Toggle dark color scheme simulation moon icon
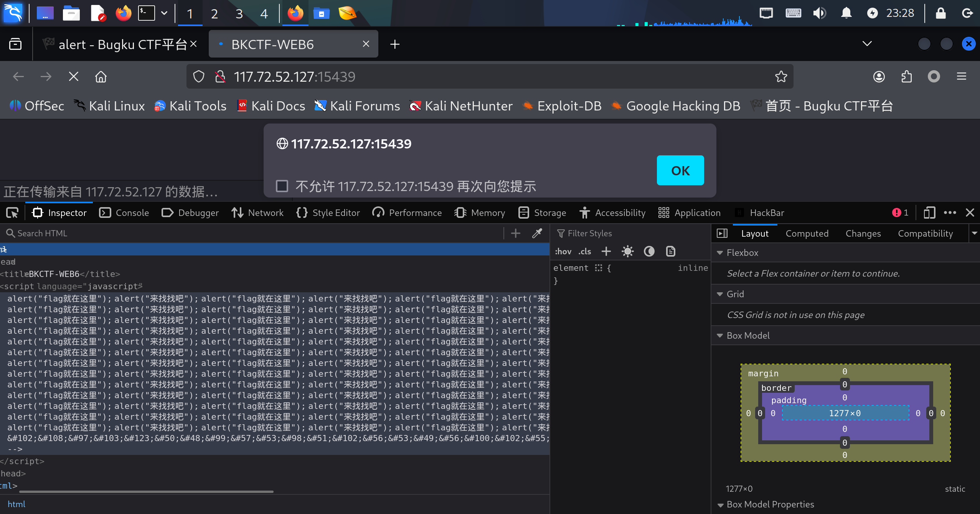 [649, 252]
